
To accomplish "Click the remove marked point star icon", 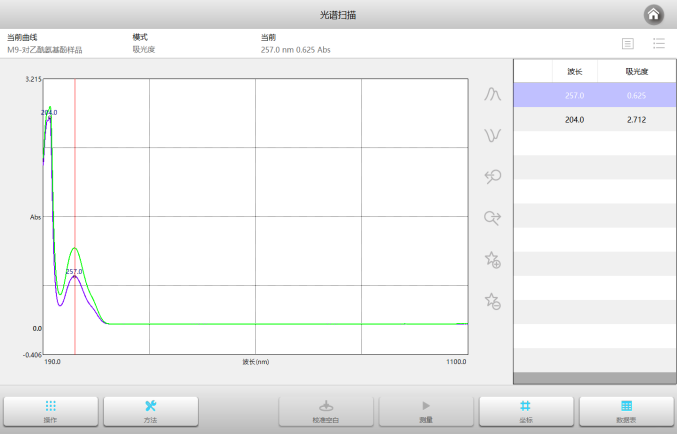I will [492, 300].
